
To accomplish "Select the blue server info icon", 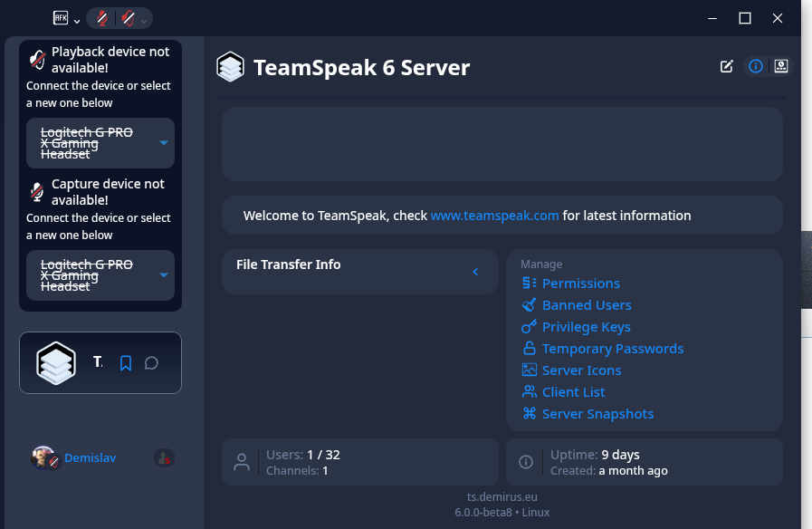I will click(756, 66).
